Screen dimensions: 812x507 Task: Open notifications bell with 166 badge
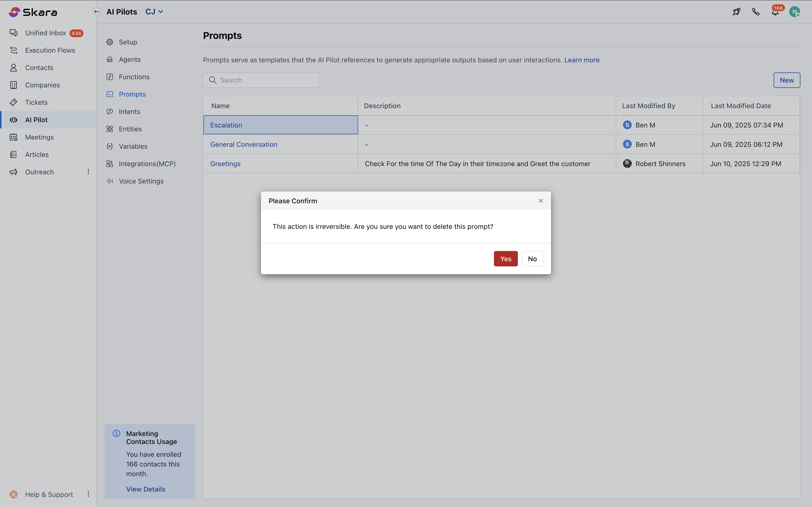pos(775,12)
